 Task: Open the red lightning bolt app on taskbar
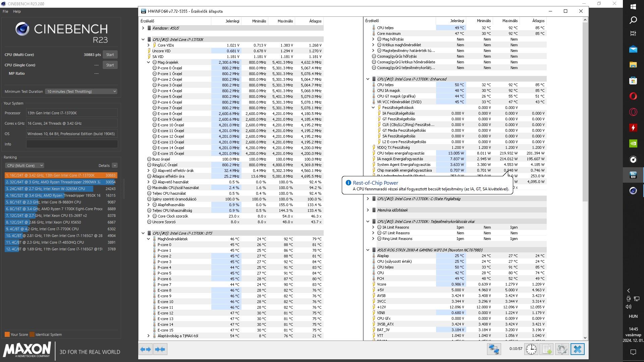tap(633, 128)
